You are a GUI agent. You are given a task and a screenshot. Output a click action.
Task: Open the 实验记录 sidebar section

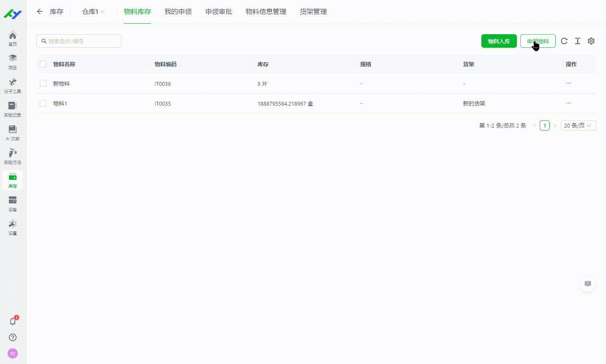pyautogui.click(x=12, y=108)
